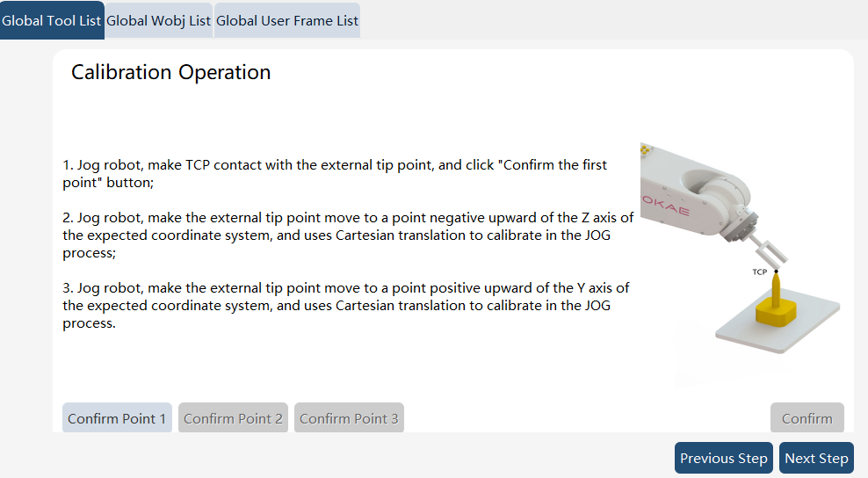Go back with the Previous Step button
Image resolution: width=868 pixels, height=478 pixels.
pyautogui.click(x=724, y=458)
